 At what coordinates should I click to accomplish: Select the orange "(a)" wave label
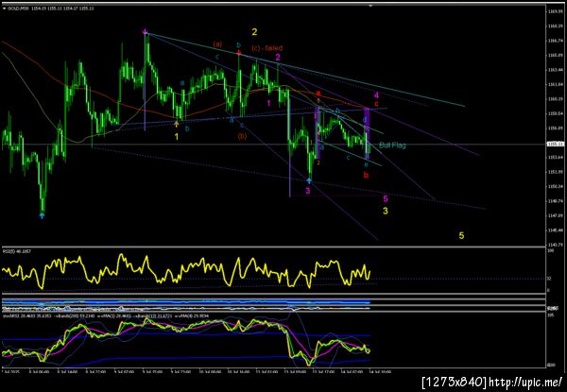coord(217,44)
